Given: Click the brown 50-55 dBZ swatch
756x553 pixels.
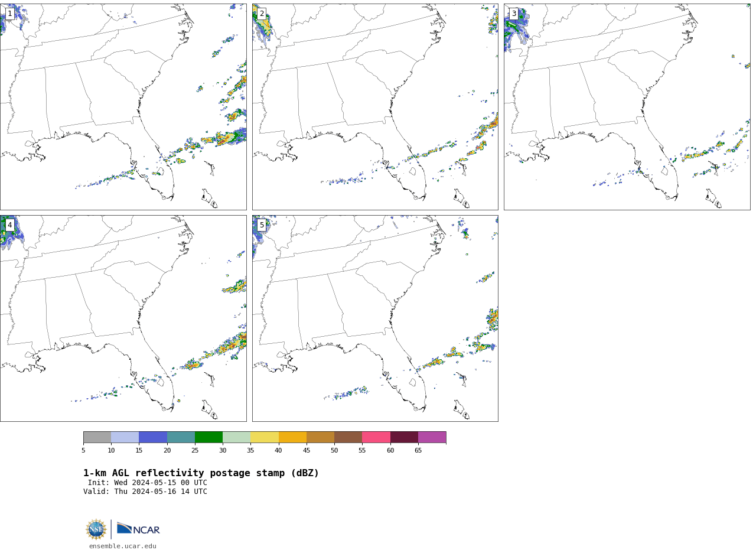Looking at the screenshot, I should [x=348, y=437].
